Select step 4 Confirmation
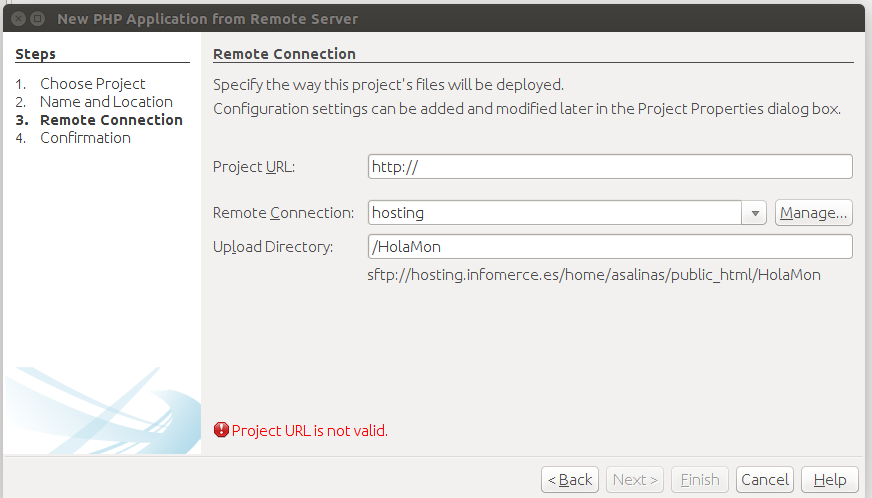The height and width of the screenshot is (498, 872). 85,138
